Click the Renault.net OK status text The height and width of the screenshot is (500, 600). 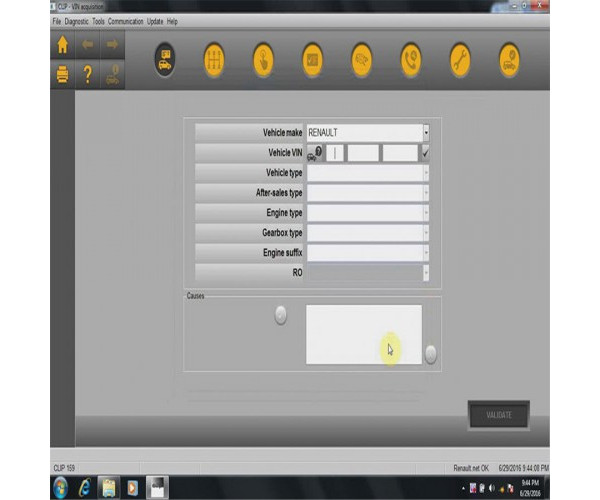click(471, 468)
